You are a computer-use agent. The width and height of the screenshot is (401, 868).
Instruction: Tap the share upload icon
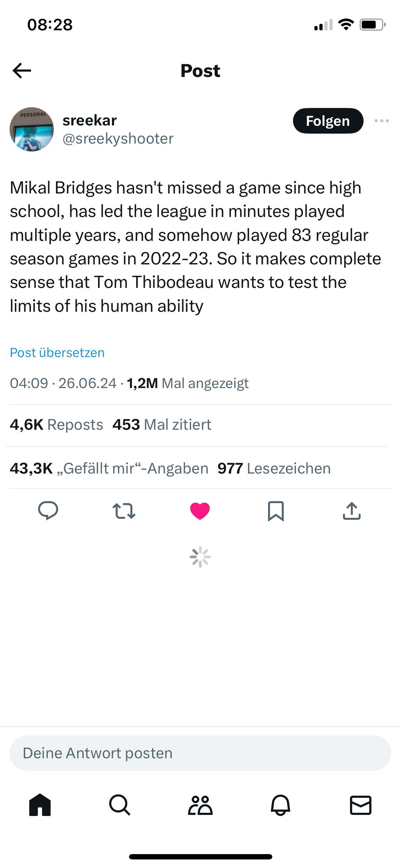coord(352,511)
